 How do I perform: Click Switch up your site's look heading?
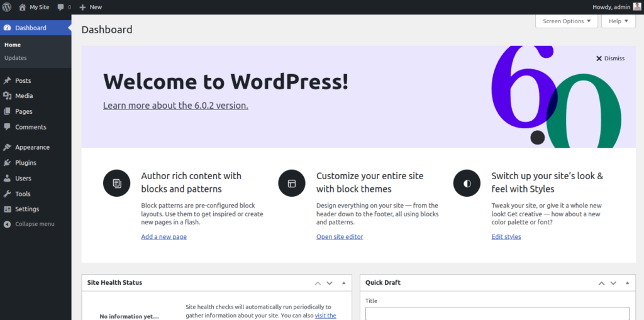(548, 182)
